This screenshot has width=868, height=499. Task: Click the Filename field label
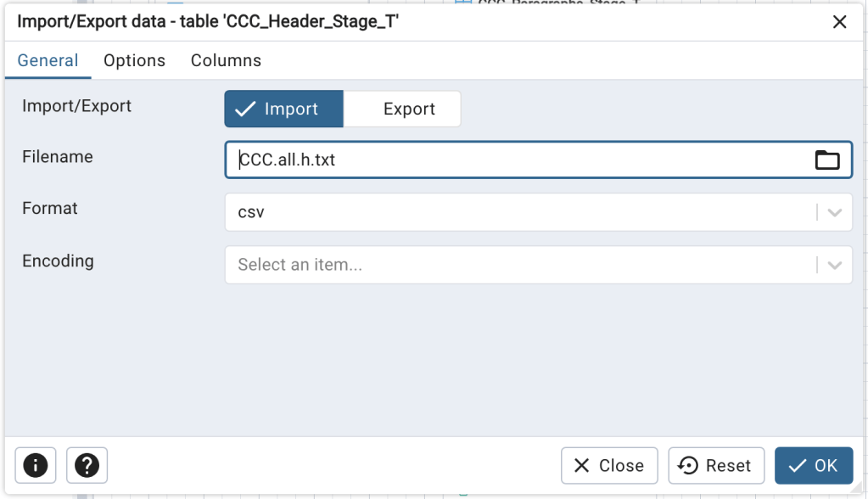(58, 157)
